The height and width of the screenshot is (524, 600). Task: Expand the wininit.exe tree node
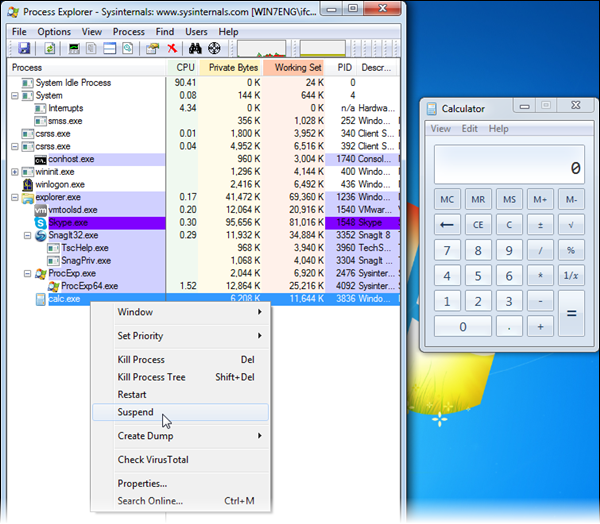(15, 172)
